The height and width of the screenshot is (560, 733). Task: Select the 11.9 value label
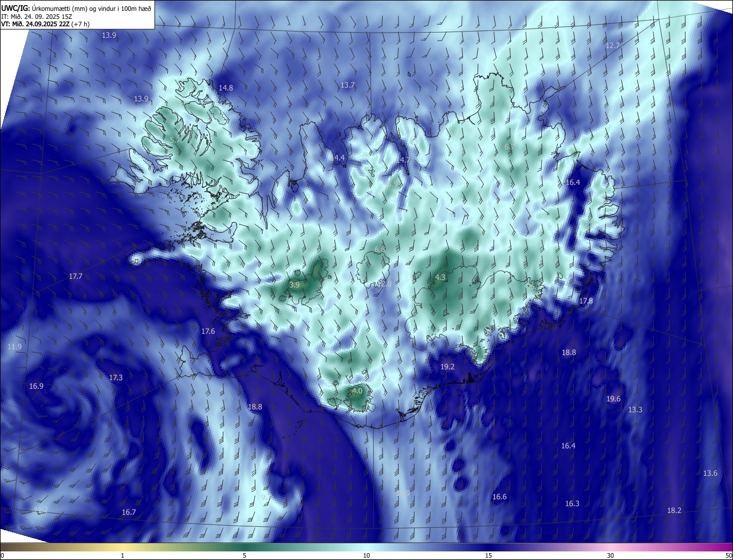(15, 346)
